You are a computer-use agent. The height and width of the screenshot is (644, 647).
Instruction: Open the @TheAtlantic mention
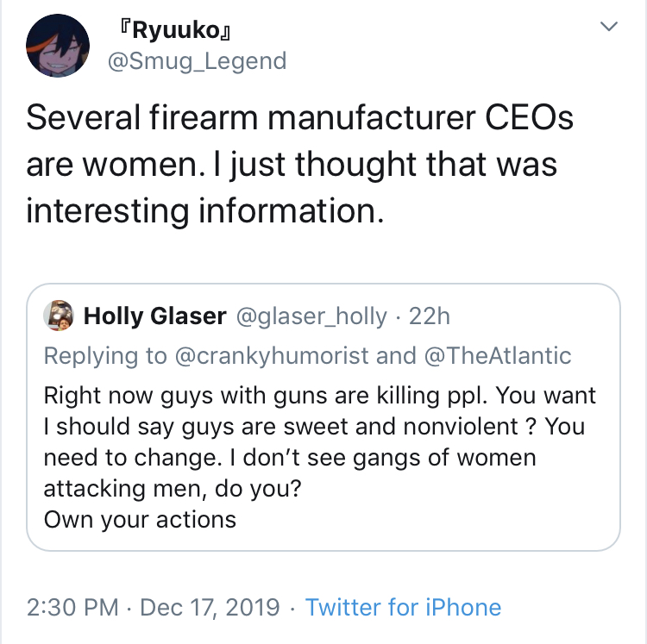[x=498, y=355]
